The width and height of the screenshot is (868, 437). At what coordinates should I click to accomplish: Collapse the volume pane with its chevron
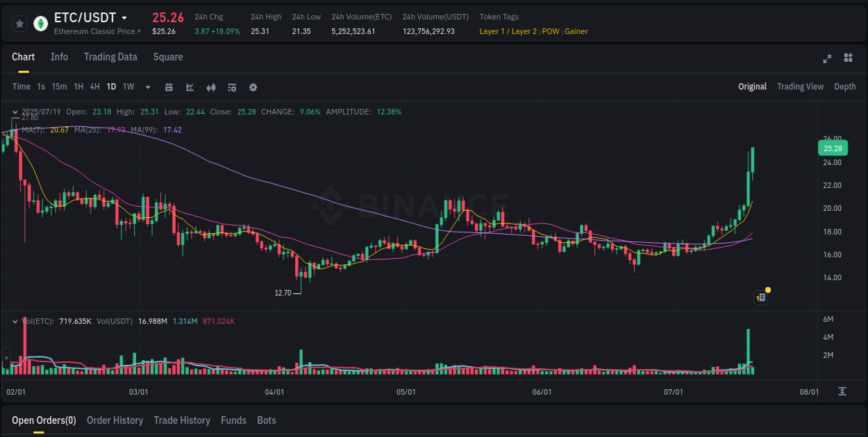[x=15, y=320]
